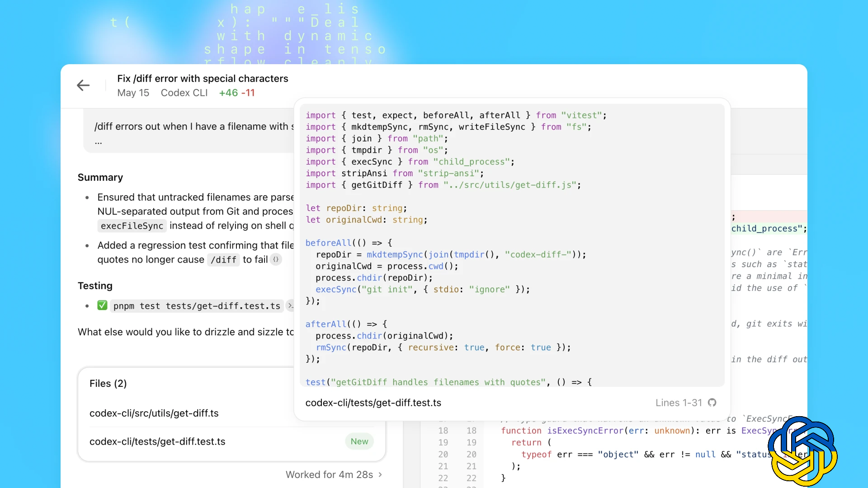Click the 'Summary' heading
Screen dimensions: 868x488
pos(100,177)
